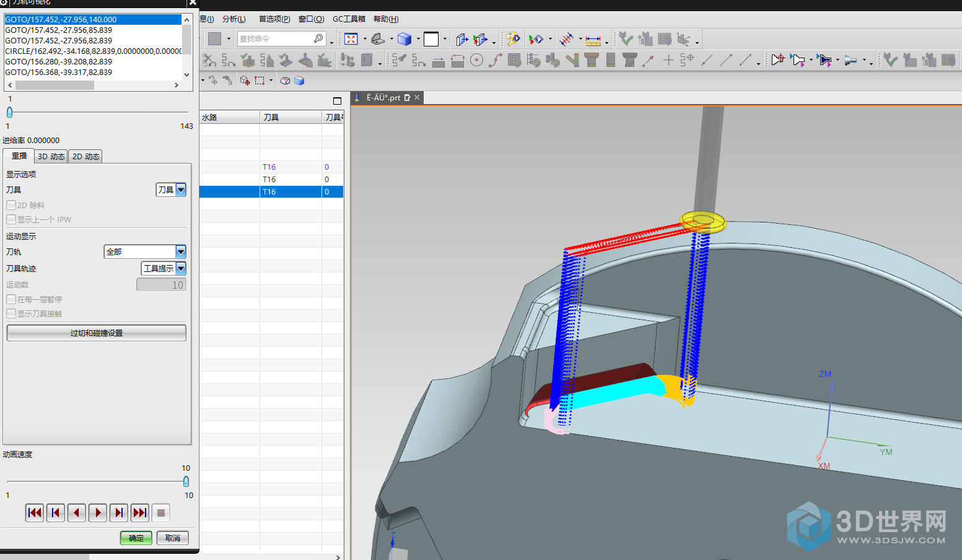Play tool path animation forward
Image resolution: width=962 pixels, height=560 pixels.
click(98, 512)
